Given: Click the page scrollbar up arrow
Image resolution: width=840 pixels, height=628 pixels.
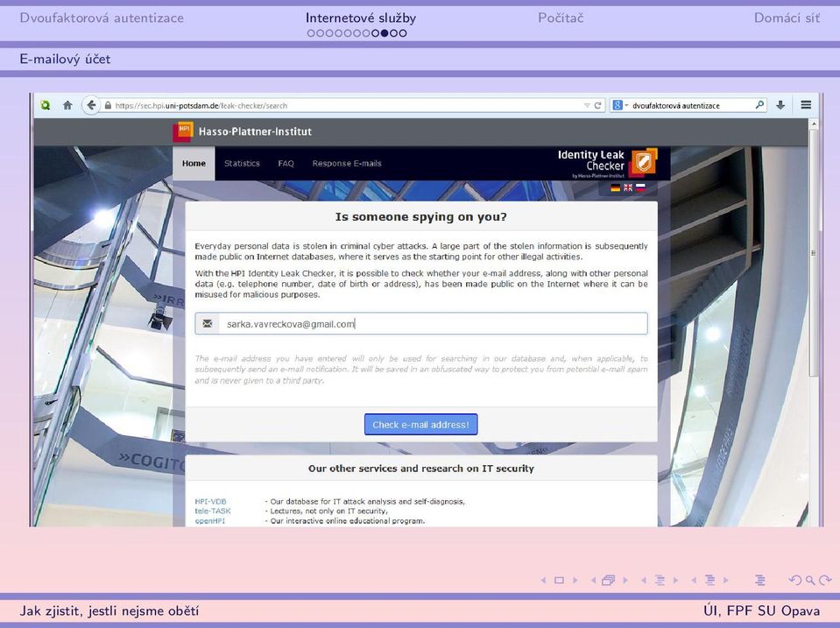Looking at the screenshot, I should coord(815,123).
